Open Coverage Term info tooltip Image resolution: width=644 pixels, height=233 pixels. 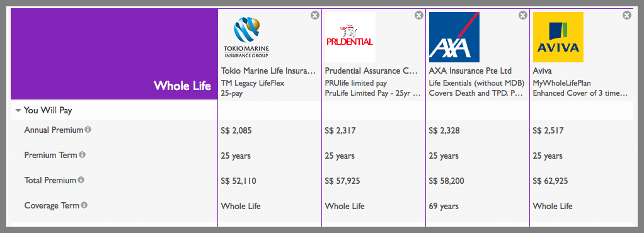point(84,205)
